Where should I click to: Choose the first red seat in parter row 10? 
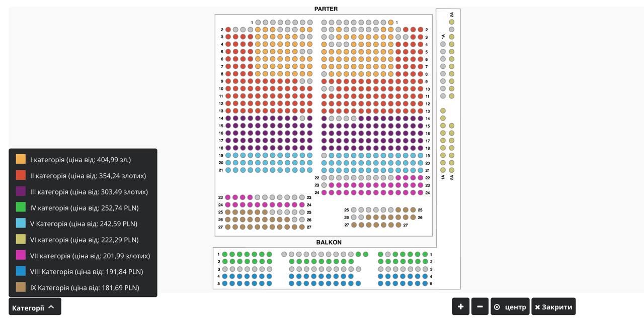point(228,89)
